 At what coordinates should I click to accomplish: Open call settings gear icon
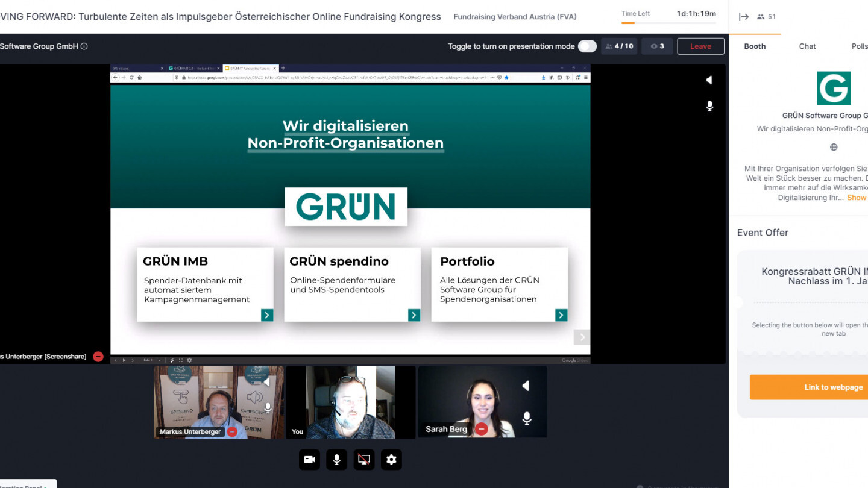tap(391, 460)
